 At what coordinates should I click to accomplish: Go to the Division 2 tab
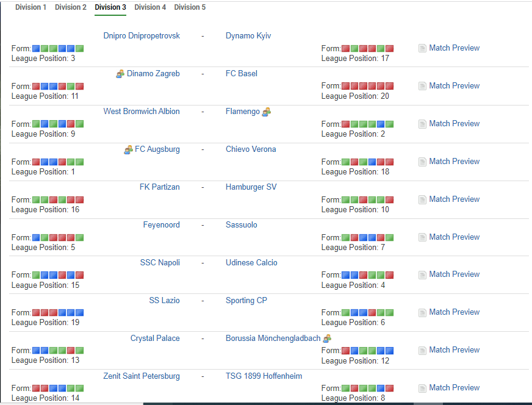(71, 7)
